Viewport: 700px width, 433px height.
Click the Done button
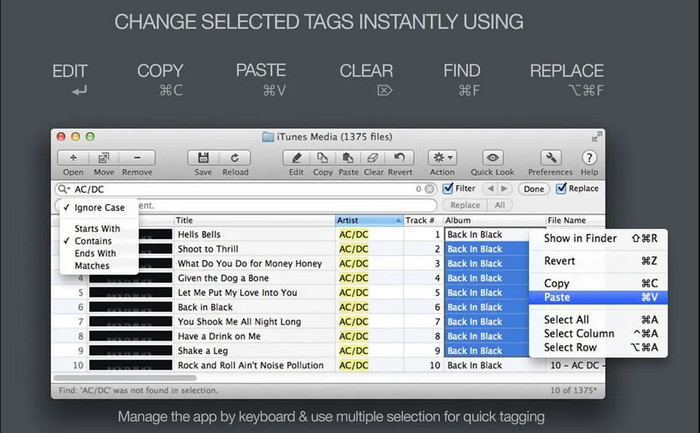pyautogui.click(x=534, y=189)
